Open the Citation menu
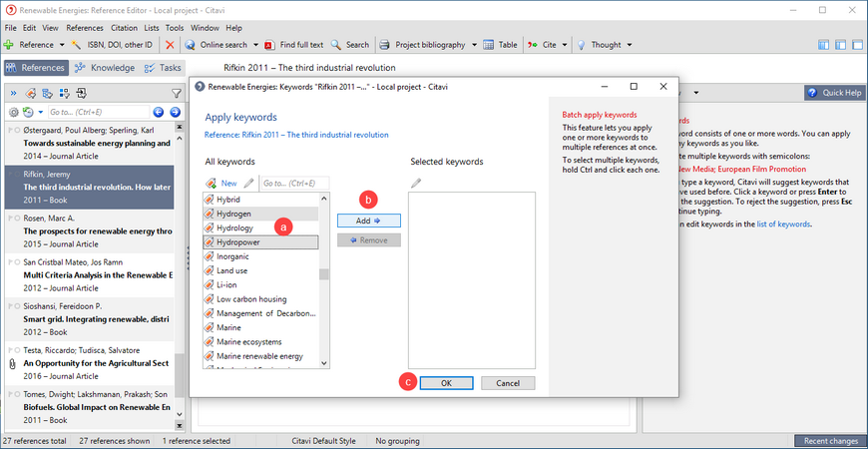Image resolution: width=868 pixels, height=449 pixels. tap(124, 28)
